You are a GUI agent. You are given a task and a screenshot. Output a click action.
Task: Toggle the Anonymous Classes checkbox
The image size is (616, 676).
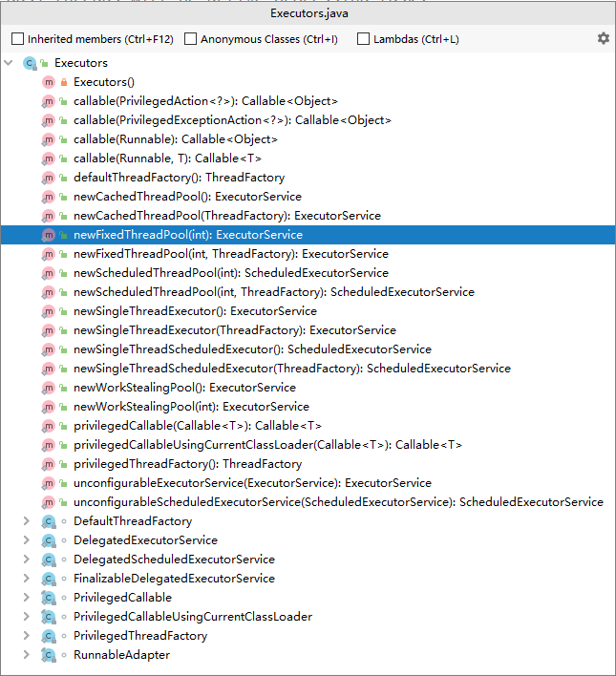(191, 39)
